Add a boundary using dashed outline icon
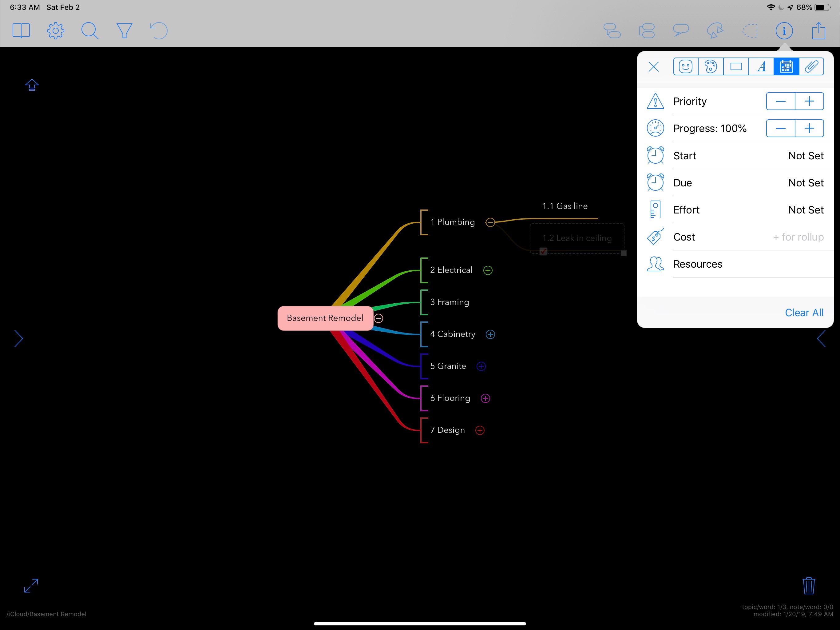Screen dimensions: 840x630 tap(750, 31)
